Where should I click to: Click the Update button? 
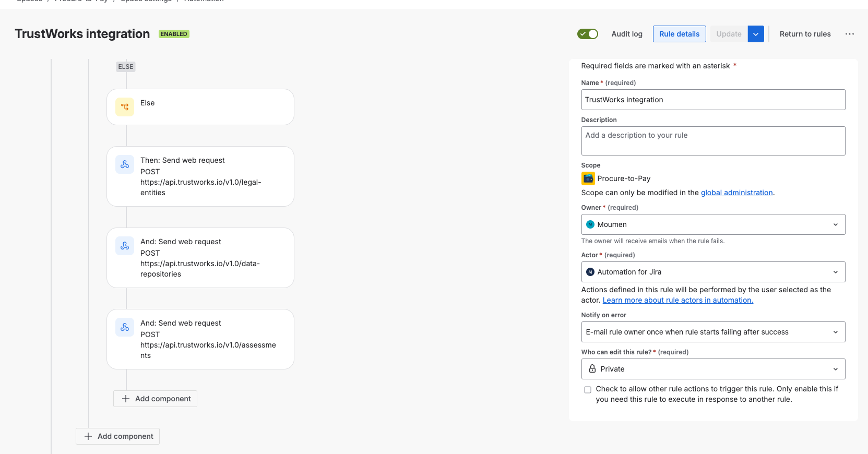pos(729,34)
